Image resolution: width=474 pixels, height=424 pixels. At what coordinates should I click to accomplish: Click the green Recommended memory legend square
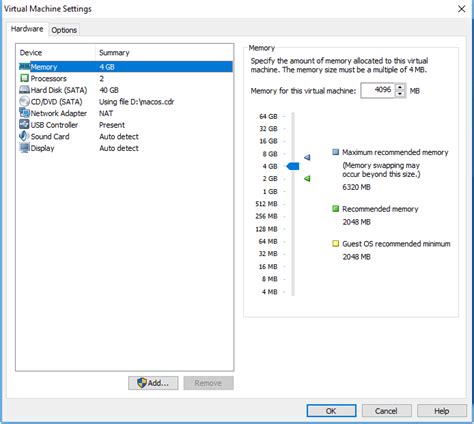tap(336, 209)
